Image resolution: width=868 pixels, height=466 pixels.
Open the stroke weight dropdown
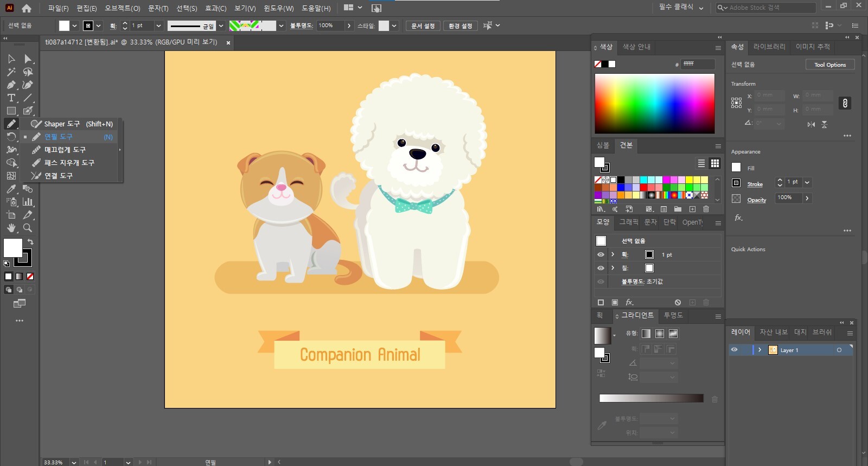coord(159,25)
